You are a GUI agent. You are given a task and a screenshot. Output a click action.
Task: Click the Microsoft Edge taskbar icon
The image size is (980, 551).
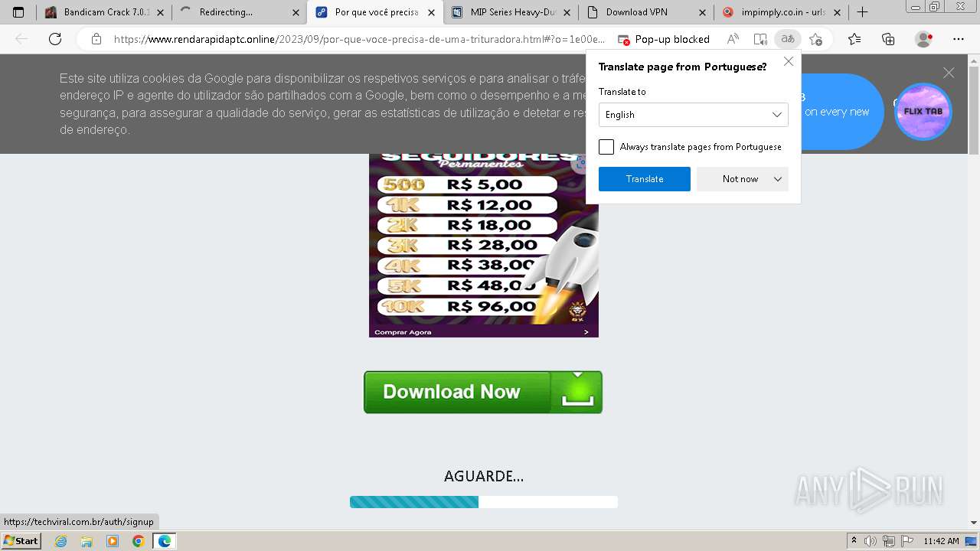click(164, 541)
